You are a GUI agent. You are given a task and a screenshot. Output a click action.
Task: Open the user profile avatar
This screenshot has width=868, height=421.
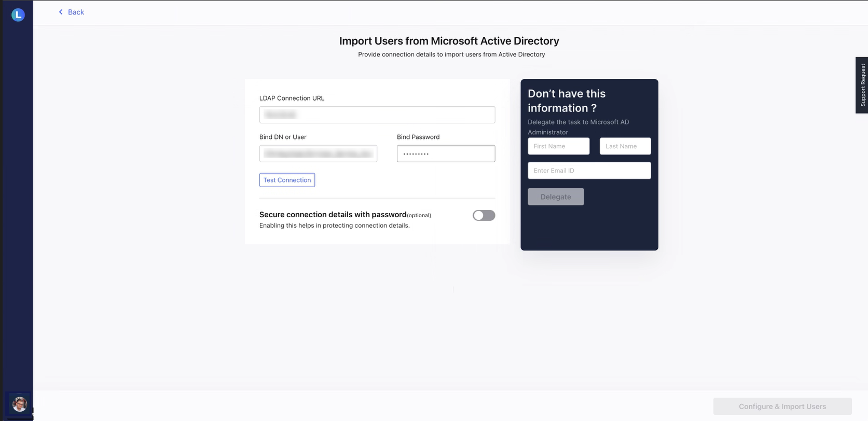[x=19, y=404]
